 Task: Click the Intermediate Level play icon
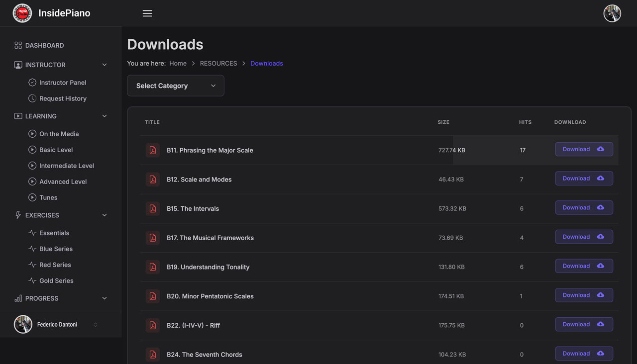32,166
